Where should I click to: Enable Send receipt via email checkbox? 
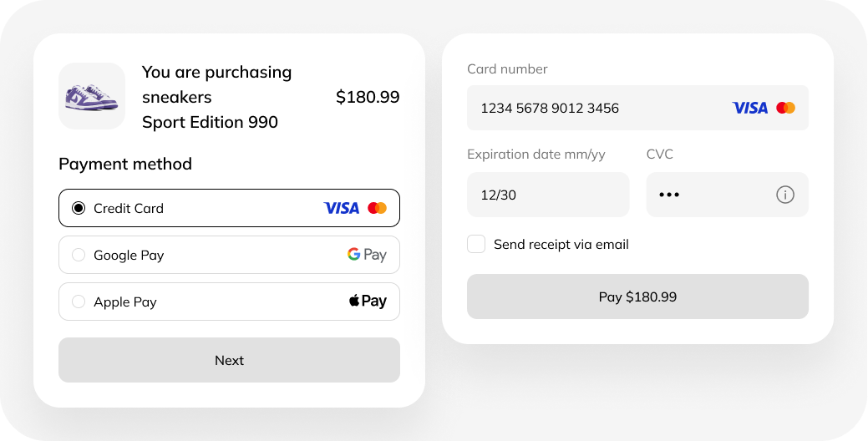[x=476, y=244]
